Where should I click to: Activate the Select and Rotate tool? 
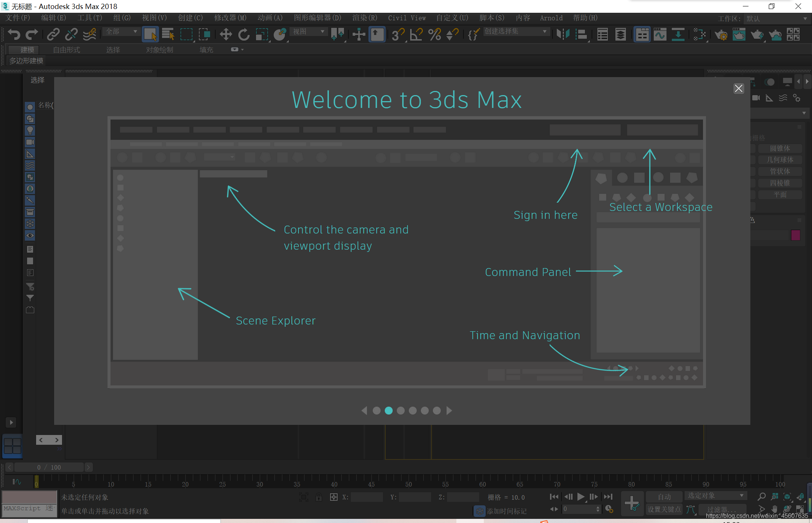[244, 34]
